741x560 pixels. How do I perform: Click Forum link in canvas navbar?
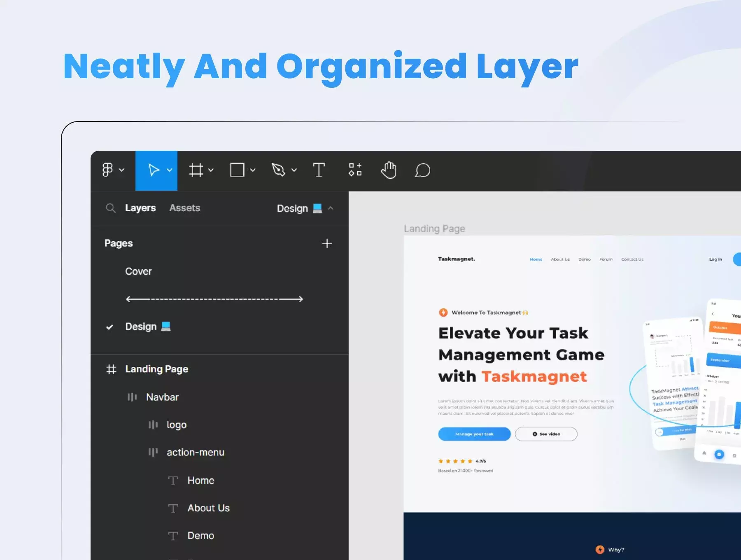(x=606, y=259)
